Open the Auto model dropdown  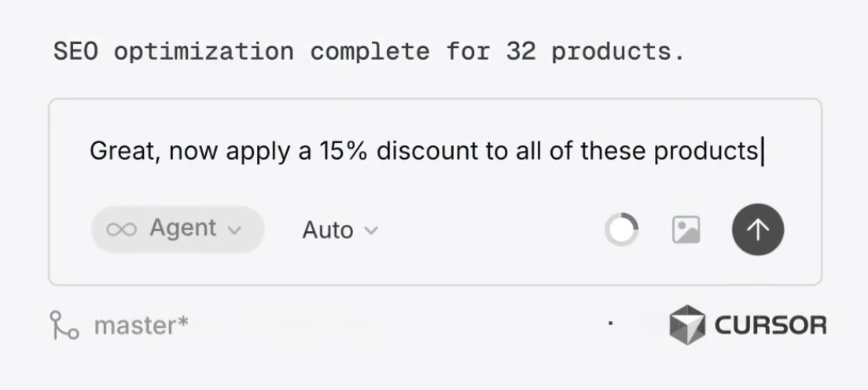pyautogui.click(x=340, y=230)
